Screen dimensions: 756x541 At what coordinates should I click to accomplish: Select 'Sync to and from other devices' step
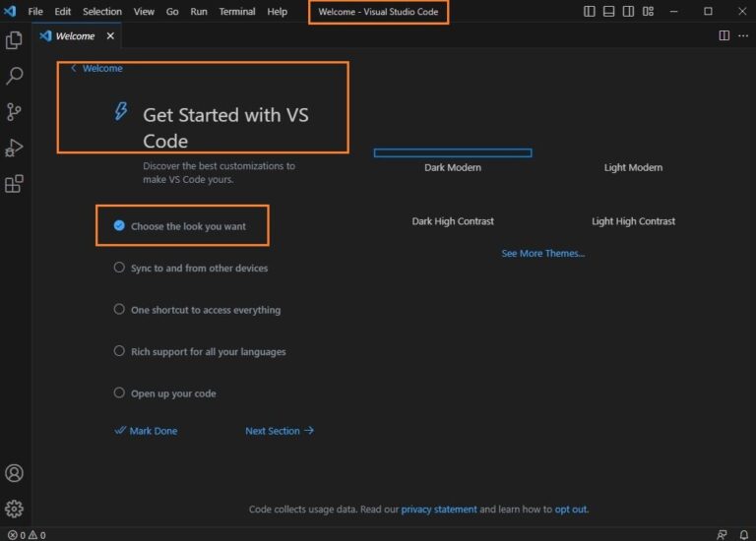coord(191,268)
